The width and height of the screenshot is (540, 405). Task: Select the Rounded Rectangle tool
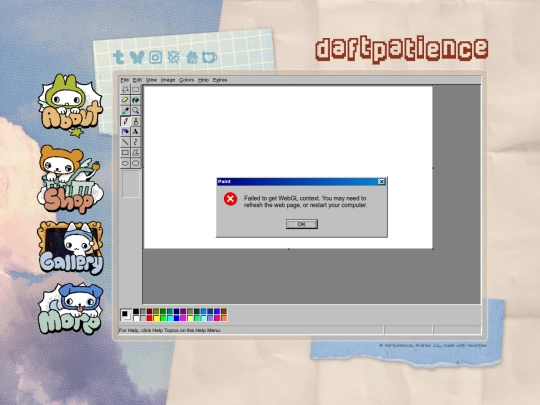click(x=136, y=163)
